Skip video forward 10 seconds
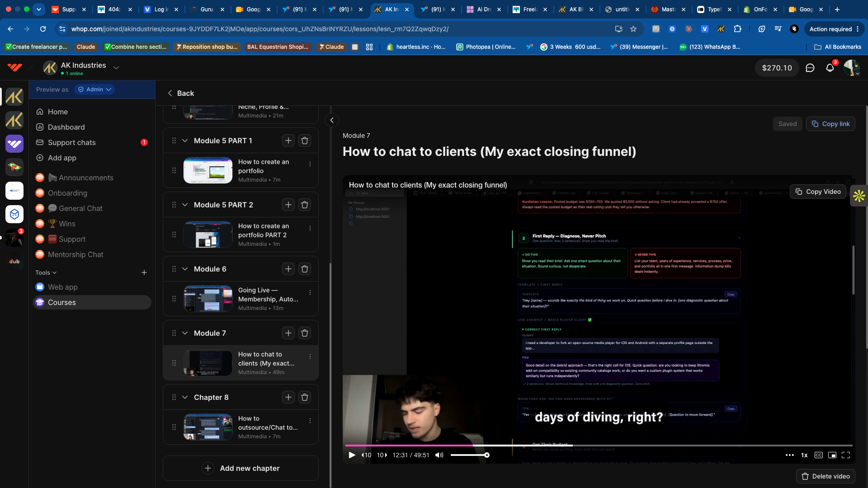Image resolution: width=868 pixels, height=488 pixels. (382, 455)
